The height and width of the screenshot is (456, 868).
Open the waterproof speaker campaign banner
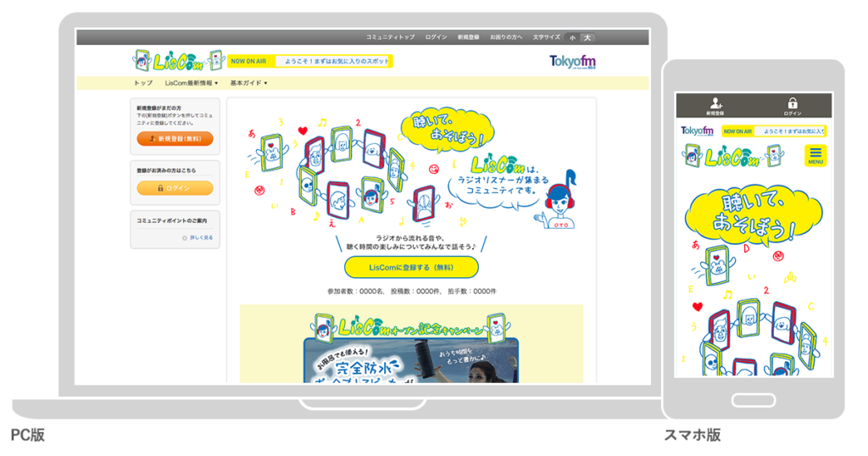click(x=411, y=360)
